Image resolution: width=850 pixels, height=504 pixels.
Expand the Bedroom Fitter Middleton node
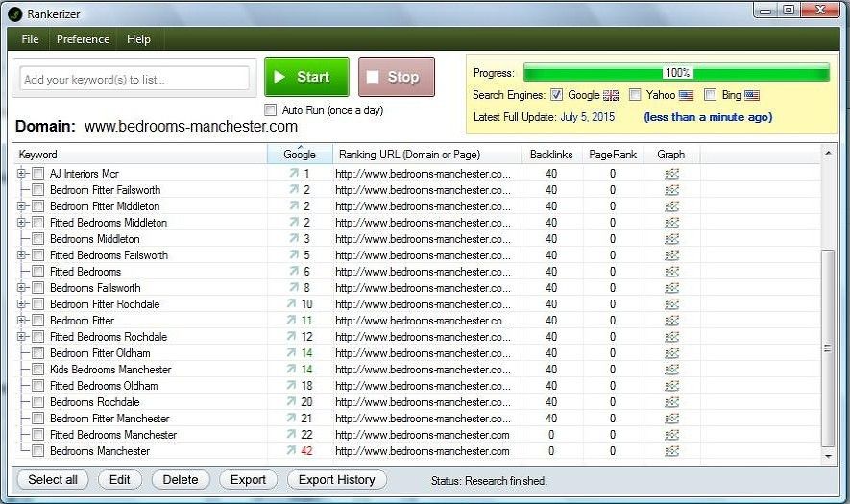(x=22, y=206)
